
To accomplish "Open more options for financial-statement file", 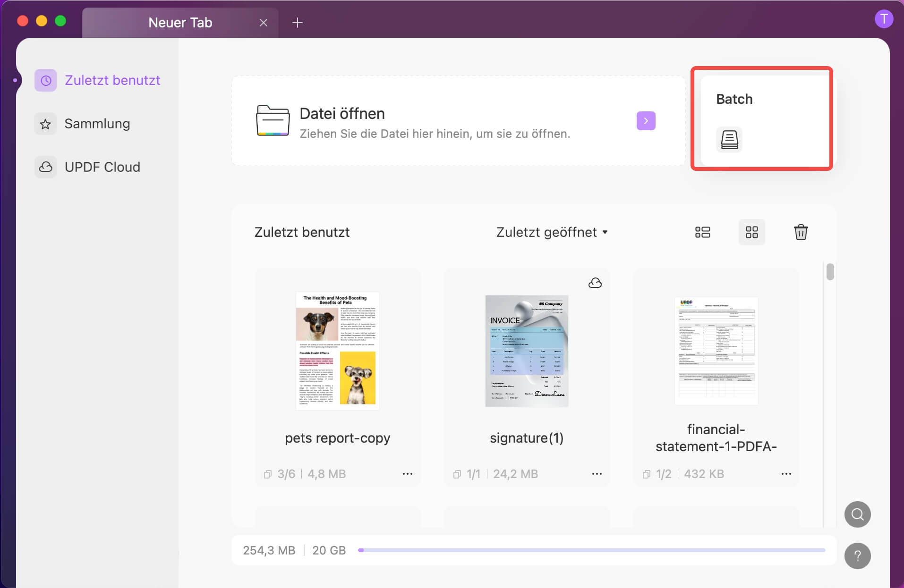I will pos(786,474).
